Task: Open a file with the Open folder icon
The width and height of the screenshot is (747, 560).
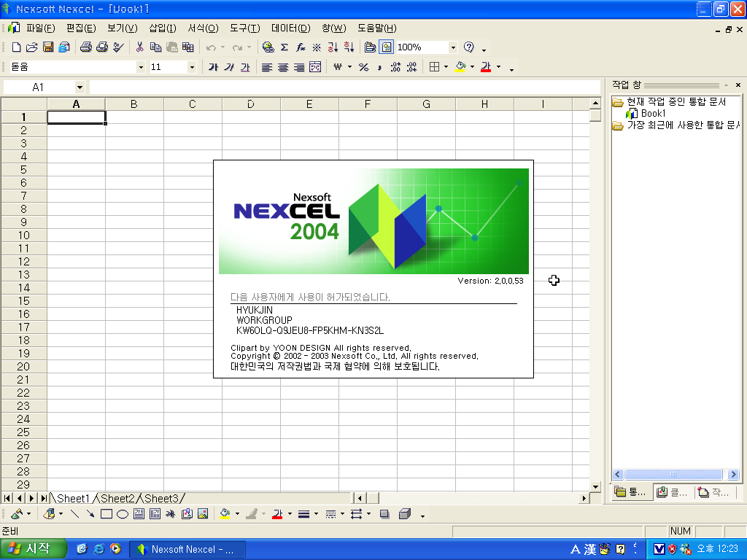Action: (x=32, y=47)
